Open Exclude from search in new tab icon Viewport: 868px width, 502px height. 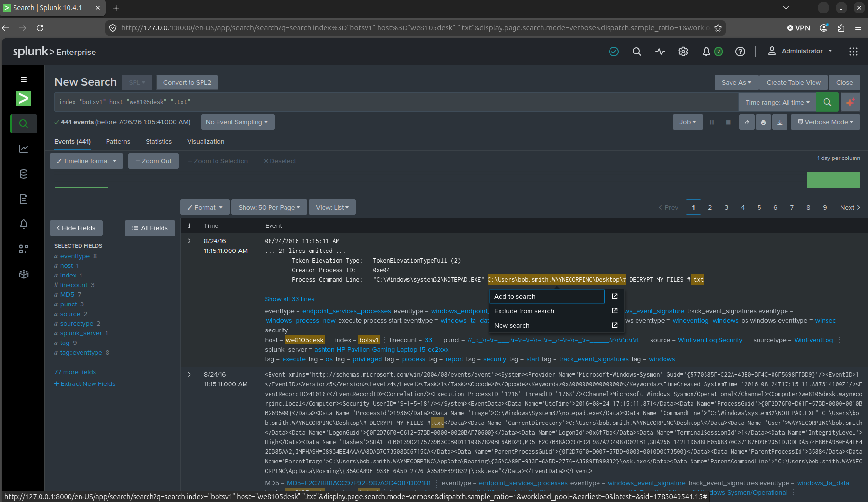(x=615, y=311)
